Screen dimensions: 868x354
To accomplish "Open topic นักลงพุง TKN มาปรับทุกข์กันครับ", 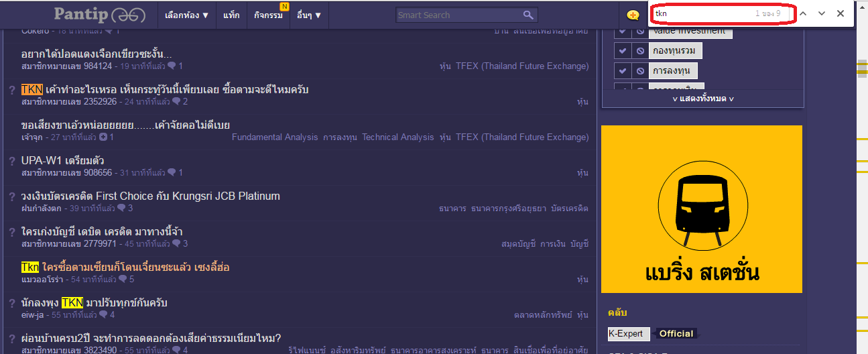I will (x=95, y=303).
